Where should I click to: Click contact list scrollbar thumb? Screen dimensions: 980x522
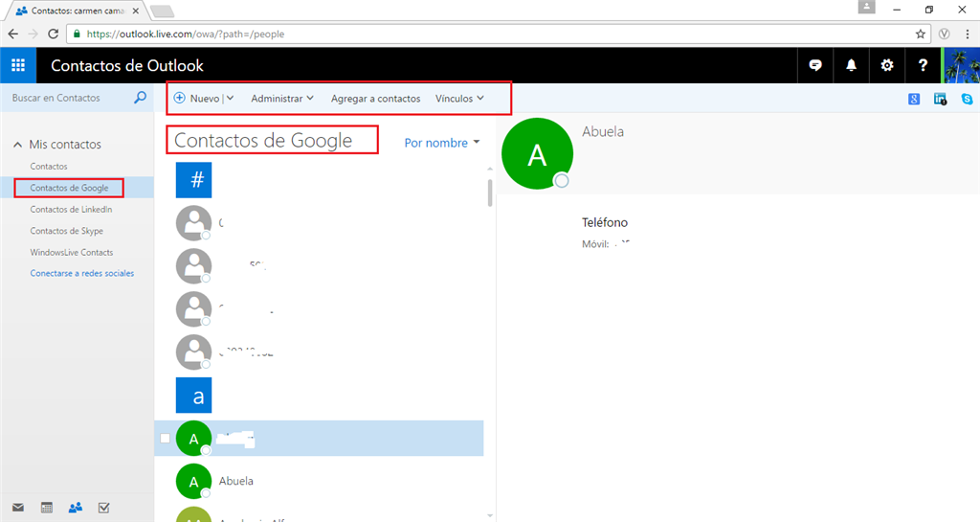tap(490, 193)
